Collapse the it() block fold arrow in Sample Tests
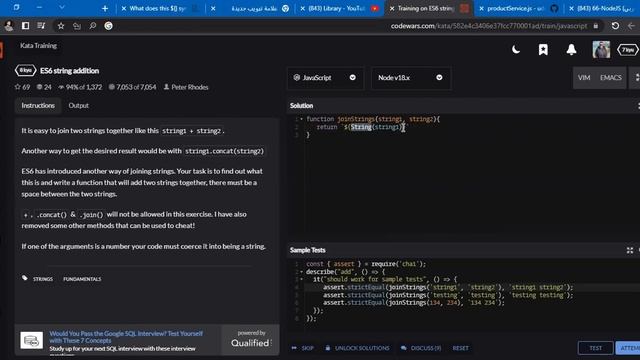640x360 pixels. (302, 280)
